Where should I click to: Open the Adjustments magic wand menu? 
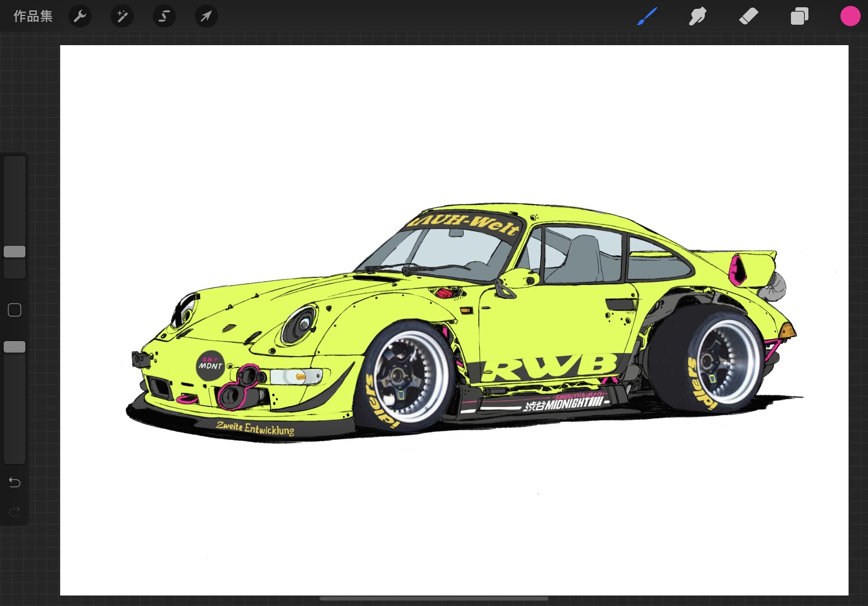tap(122, 16)
